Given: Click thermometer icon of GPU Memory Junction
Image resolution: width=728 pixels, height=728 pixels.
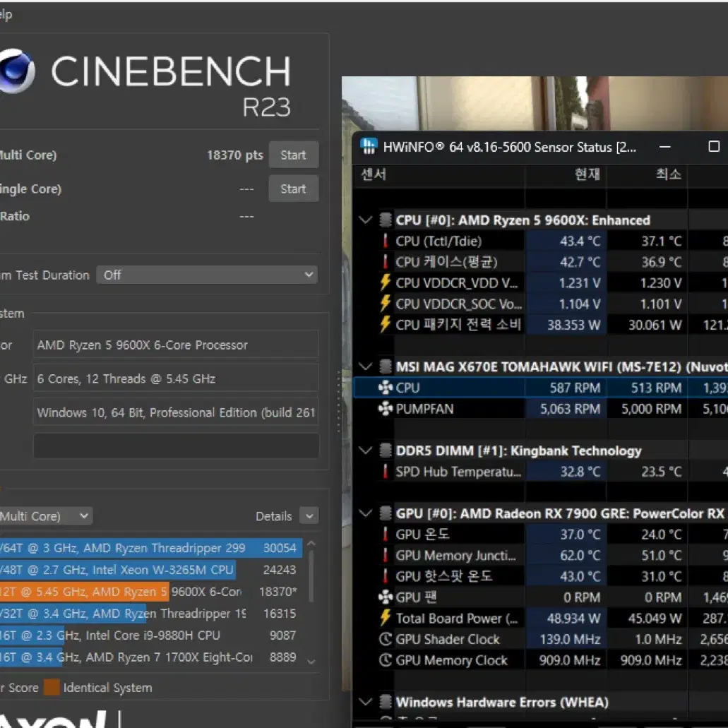Looking at the screenshot, I should pyautogui.click(x=385, y=555).
